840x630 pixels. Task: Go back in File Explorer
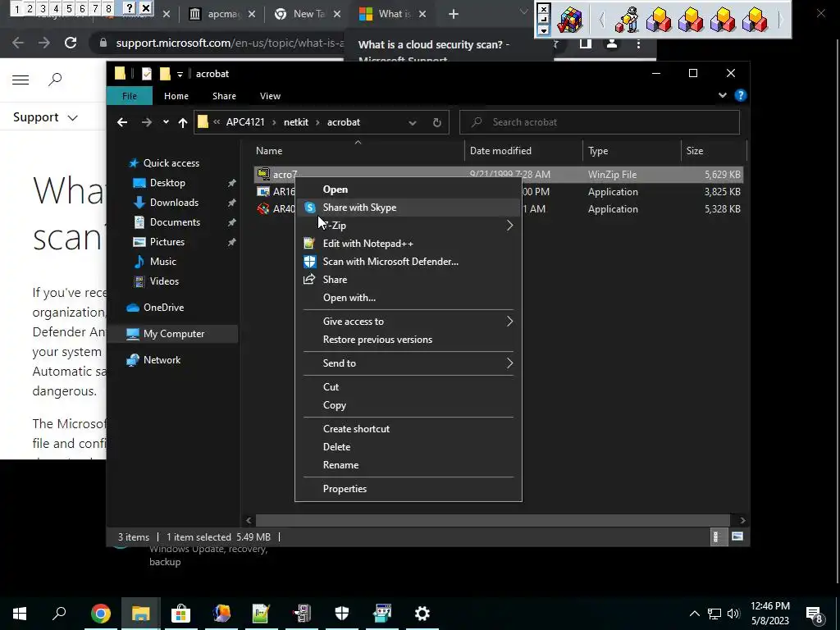pyautogui.click(x=122, y=123)
